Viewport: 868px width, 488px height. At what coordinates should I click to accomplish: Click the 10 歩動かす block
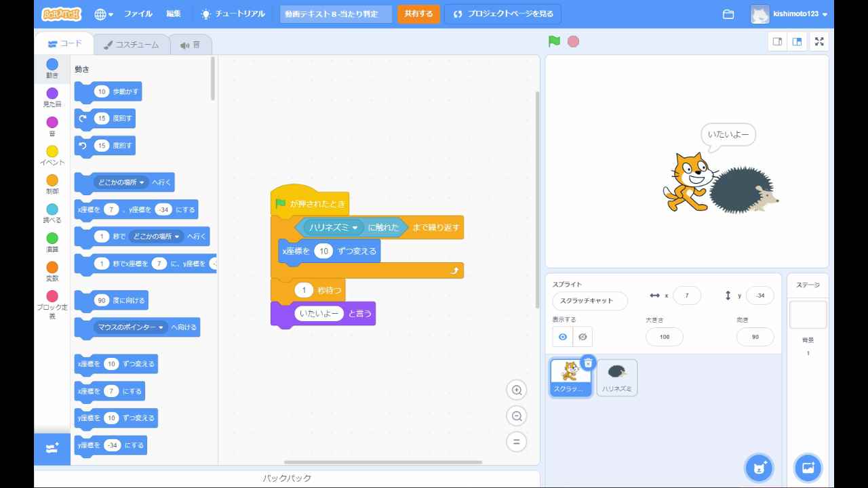(x=108, y=92)
